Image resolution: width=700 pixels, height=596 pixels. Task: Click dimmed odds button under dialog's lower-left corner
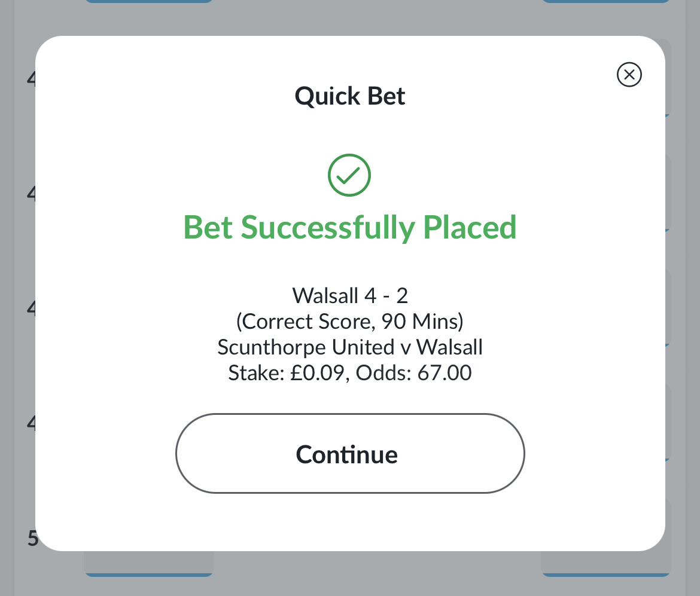coord(149,564)
